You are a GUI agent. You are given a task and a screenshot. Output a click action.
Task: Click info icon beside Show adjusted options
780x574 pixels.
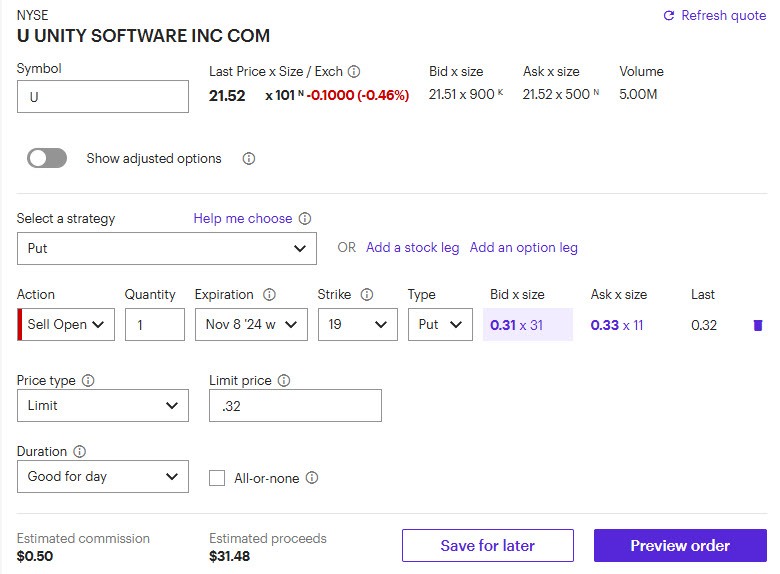[249, 159]
